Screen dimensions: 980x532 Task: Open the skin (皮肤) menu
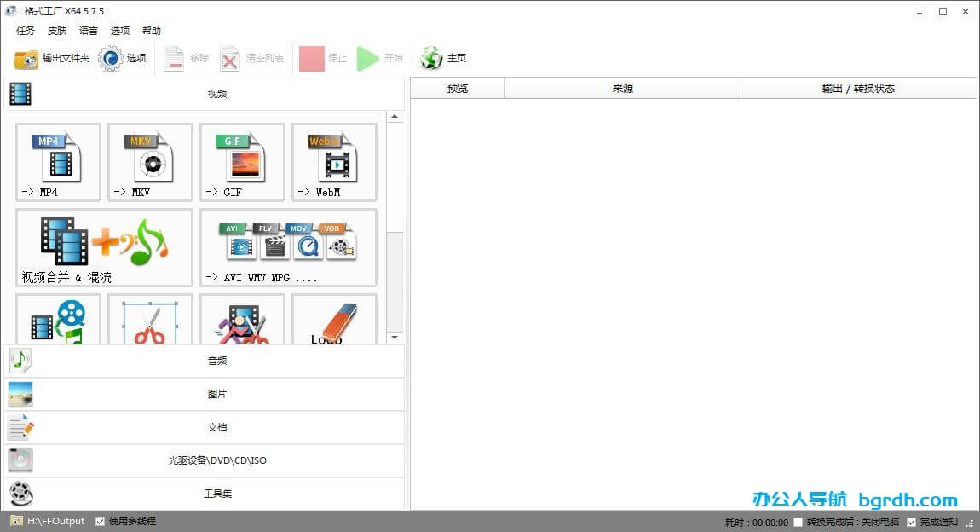click(x=57, y=31)
